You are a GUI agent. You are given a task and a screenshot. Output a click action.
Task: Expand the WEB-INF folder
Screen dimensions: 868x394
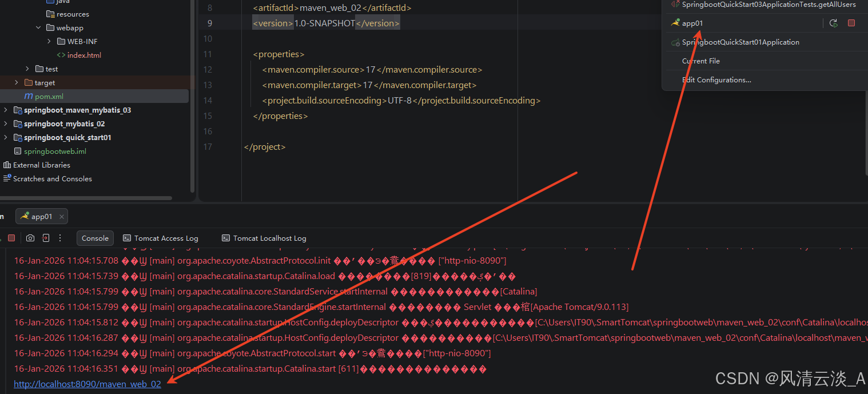coord(49,42)
